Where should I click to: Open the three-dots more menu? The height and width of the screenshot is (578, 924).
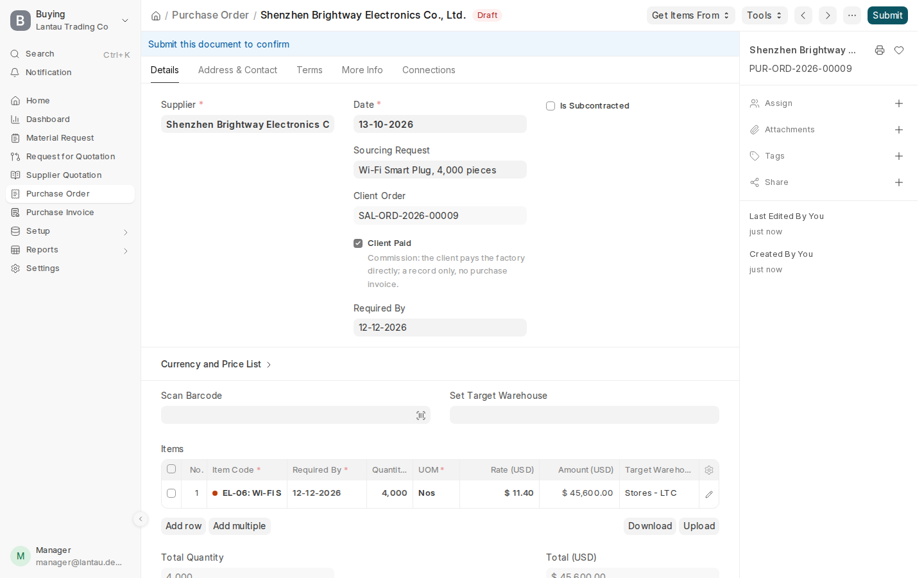pyautogui.click(x=852, y=15)
